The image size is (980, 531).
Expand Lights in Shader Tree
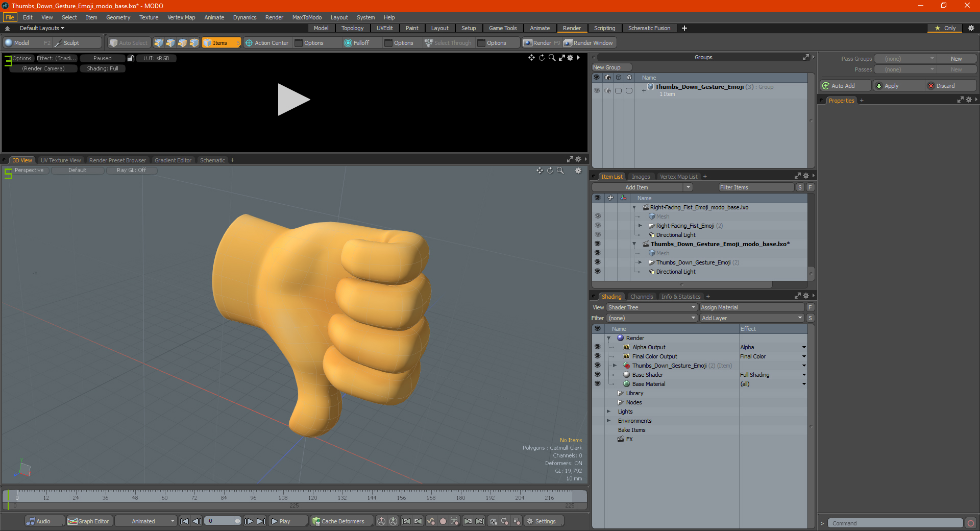pyautogui.click(x=608, y=412)
